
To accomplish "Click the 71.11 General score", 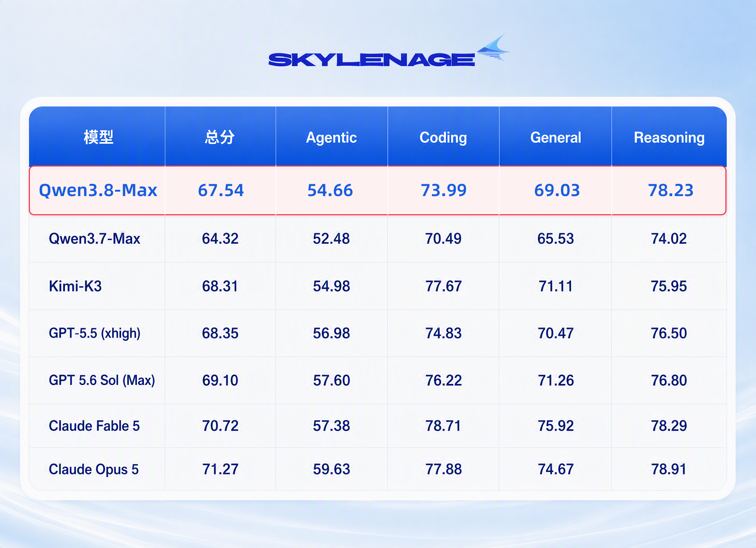I will pyautogui.click(x=556, y=286).
